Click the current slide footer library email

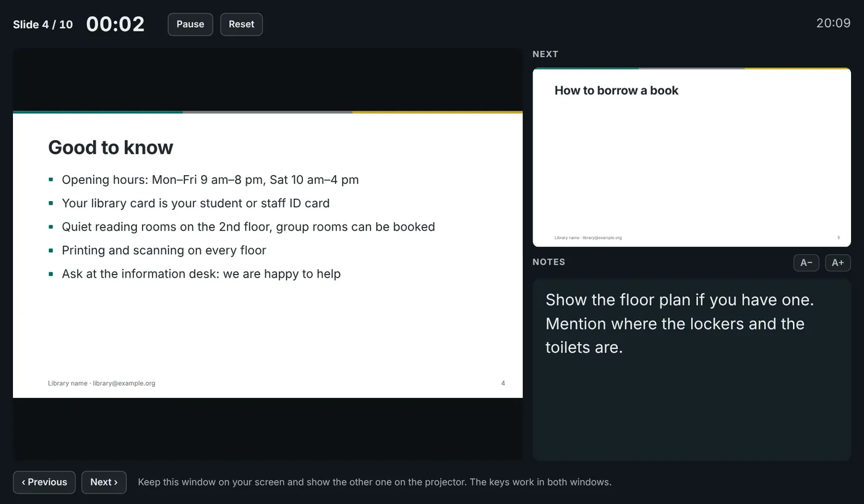coord(124,383)
